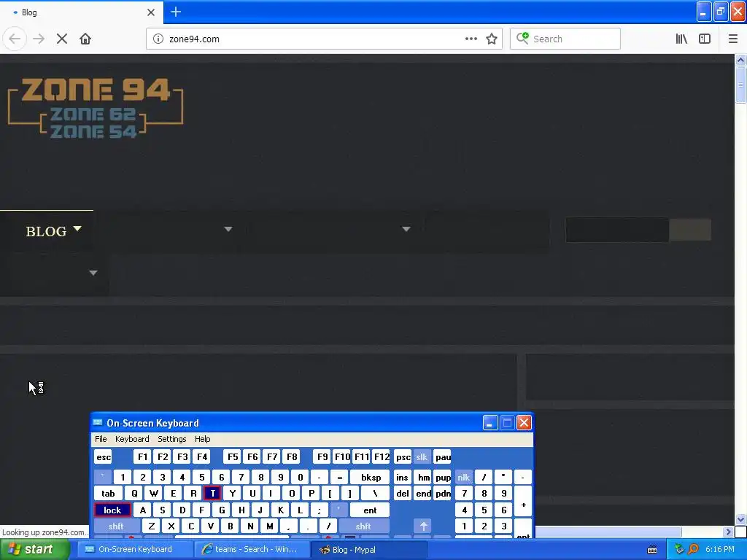Click the tab key on On-Screen Keyboard
The image size is (747, 560).
(108, 494)
